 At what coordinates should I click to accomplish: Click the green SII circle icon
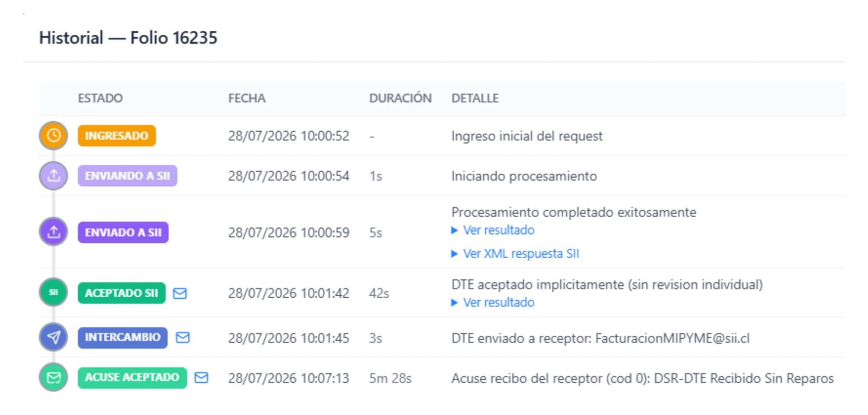(54, 292)
